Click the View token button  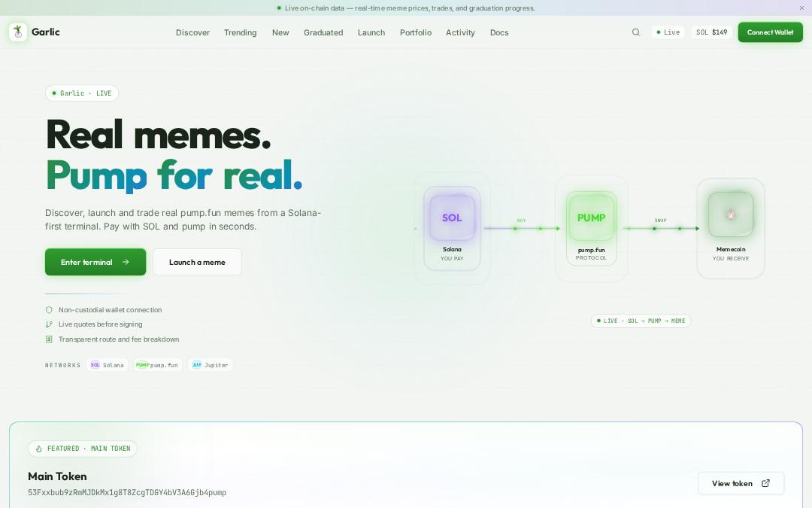pos(741,483)
